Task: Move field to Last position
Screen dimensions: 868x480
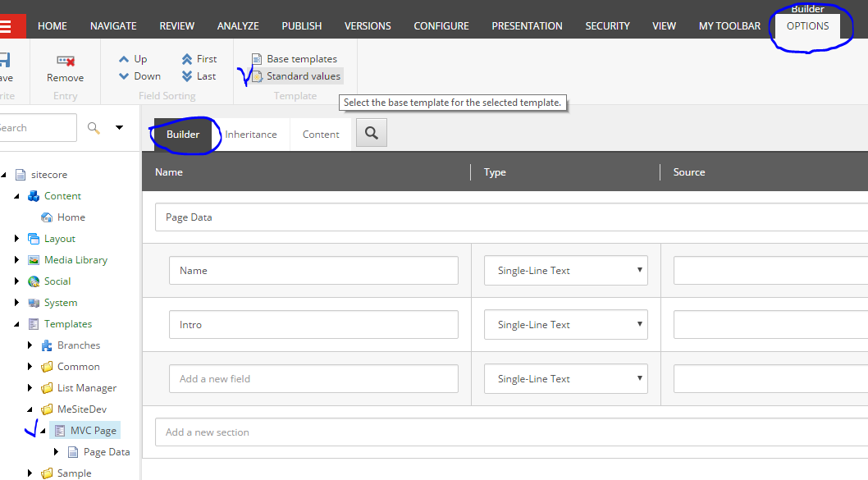Action: click(199, 75)
